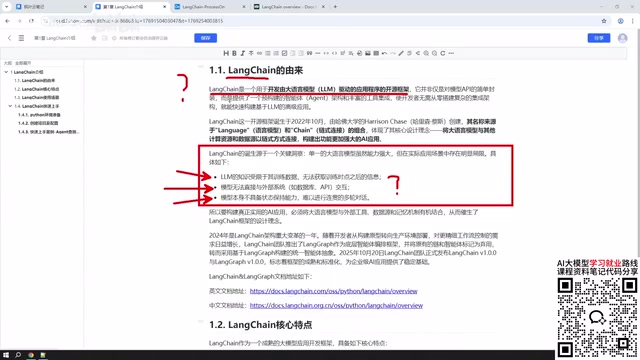Image resolution: width=640 pixels, height=360 pixels.
Task: Apply italic formatting in editor toolbar
Action: coord(242,53)
